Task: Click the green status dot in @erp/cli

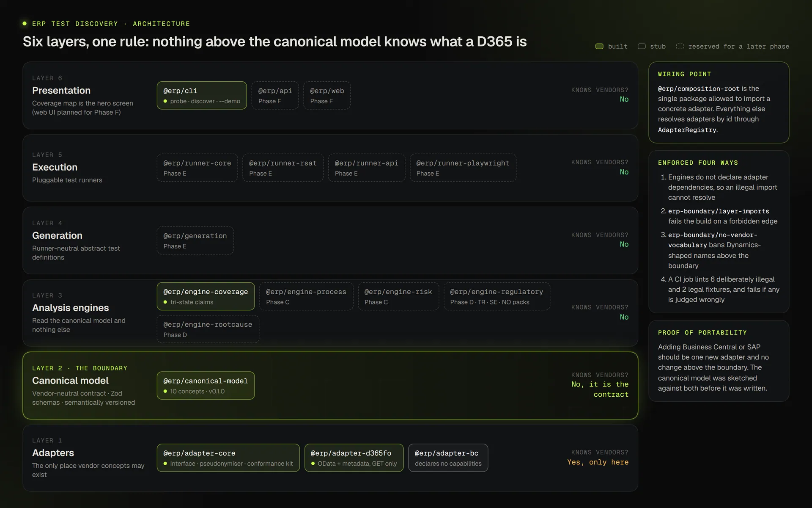Action: point(165,101)
